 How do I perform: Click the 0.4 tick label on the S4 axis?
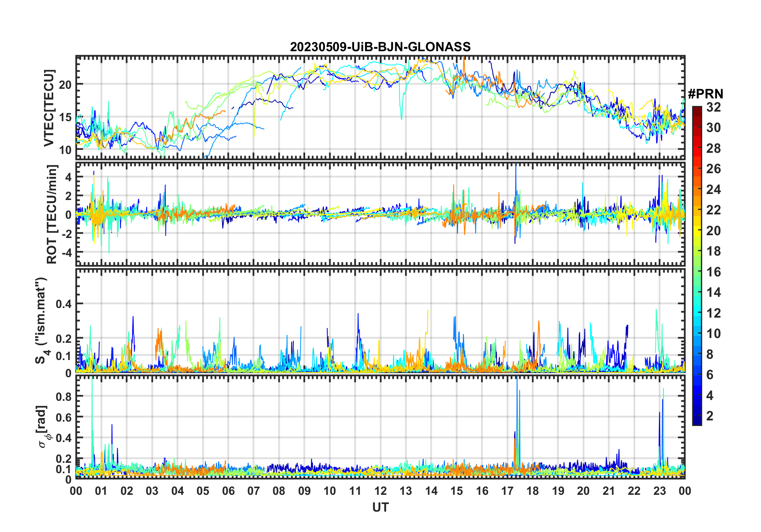(x=64, y=304)
